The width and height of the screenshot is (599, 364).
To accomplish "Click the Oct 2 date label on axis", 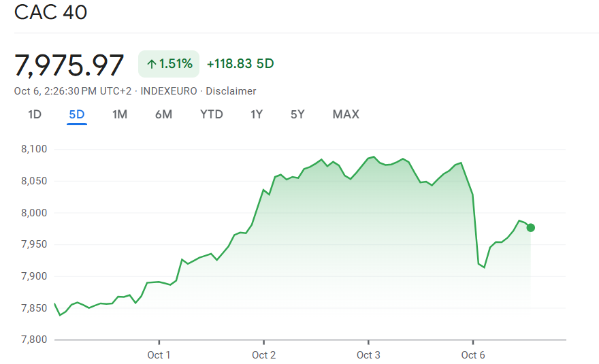I will click(263, 354).
